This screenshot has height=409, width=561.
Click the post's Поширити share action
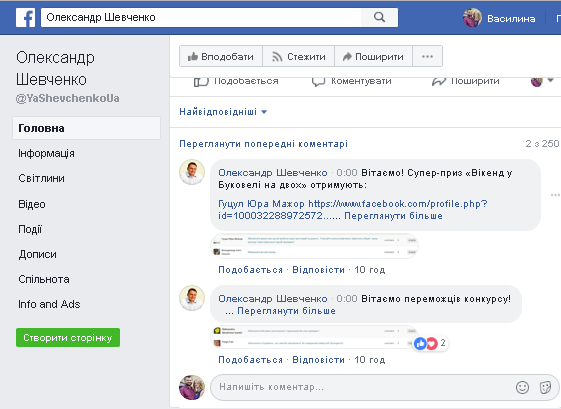(465, 81)
